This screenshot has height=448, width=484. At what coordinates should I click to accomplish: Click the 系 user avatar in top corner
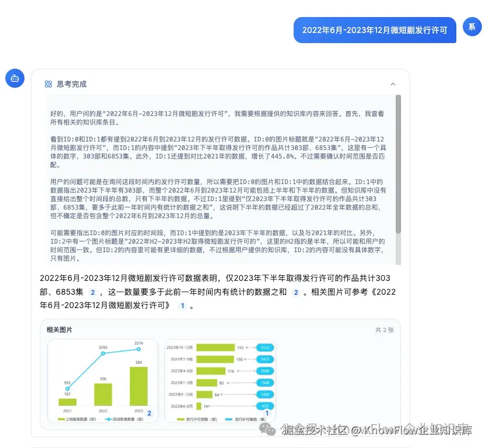pos(472,27)
